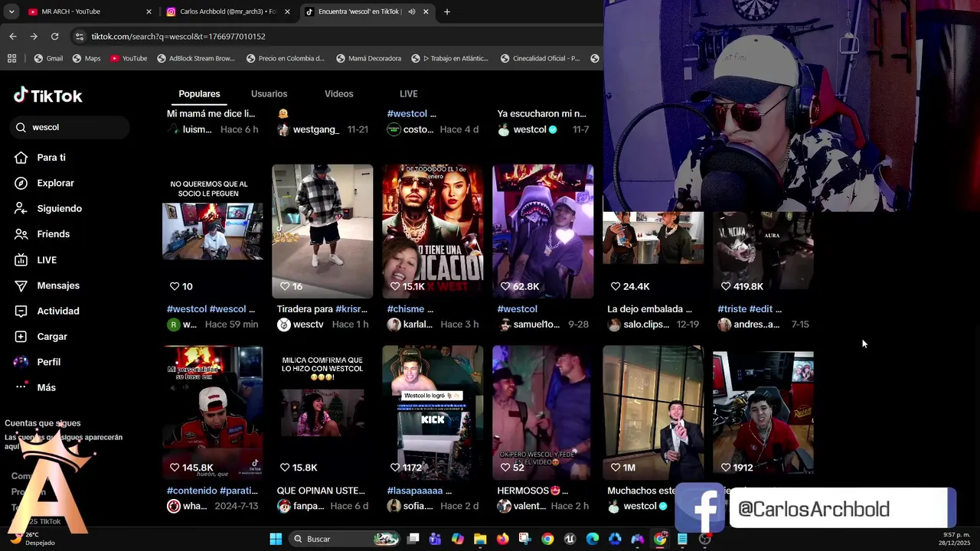Select the Populares search tab
The width and height of the screenshot is (980, 551).
[199, 94]
